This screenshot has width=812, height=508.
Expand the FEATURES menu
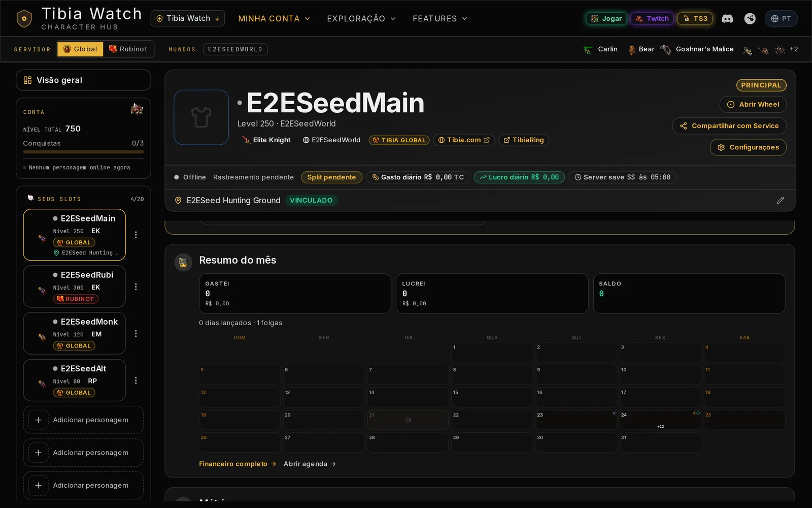click(440, 19)
